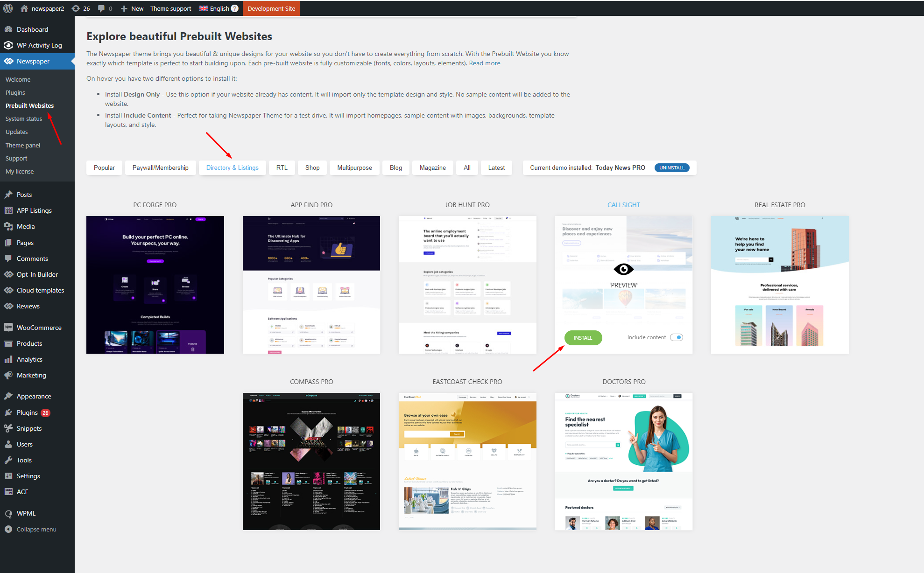Select the Magazine filter tab
The image size is (924, 573).
pos(433,168)
